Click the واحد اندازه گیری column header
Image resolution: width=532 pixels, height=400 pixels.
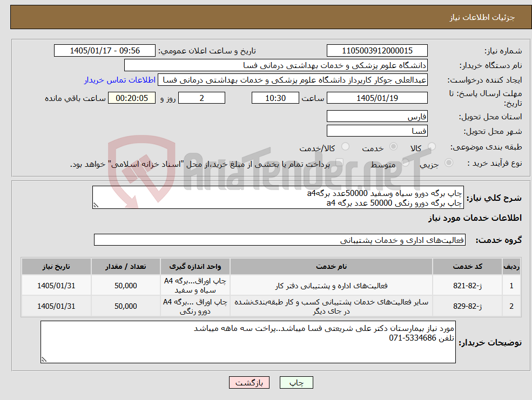click(195, 267)
